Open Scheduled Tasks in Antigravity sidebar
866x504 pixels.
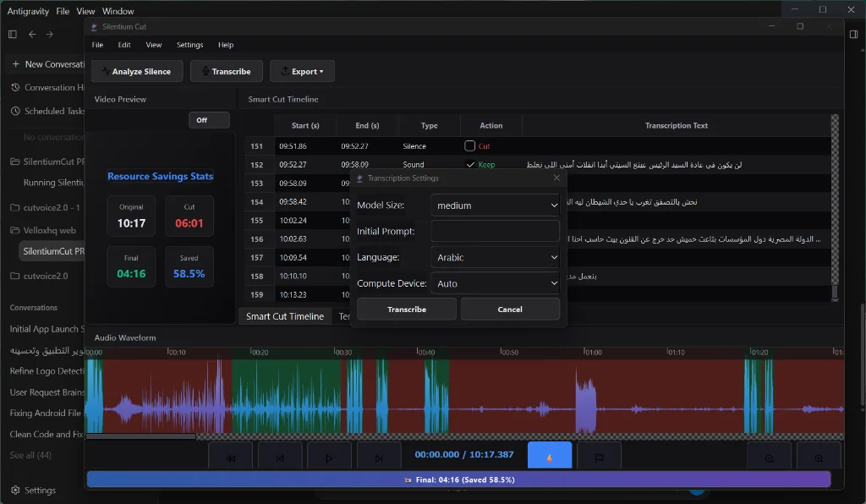coord(47,111)
